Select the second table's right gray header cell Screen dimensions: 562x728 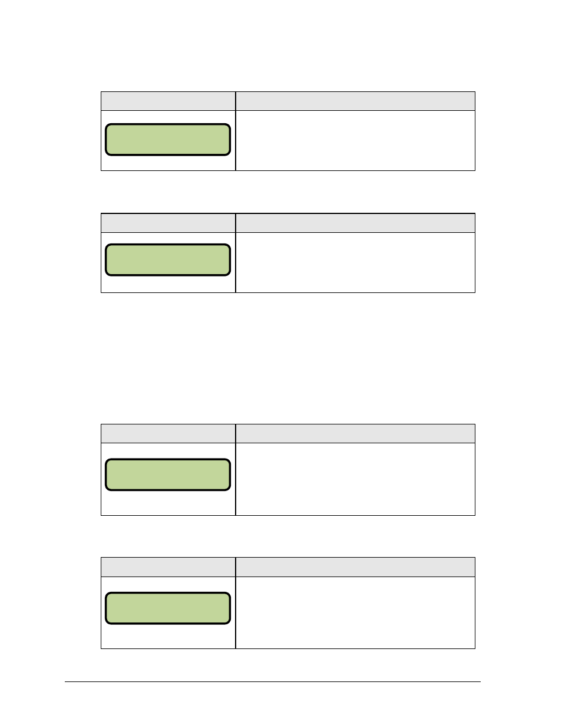[x=355, y=223]
